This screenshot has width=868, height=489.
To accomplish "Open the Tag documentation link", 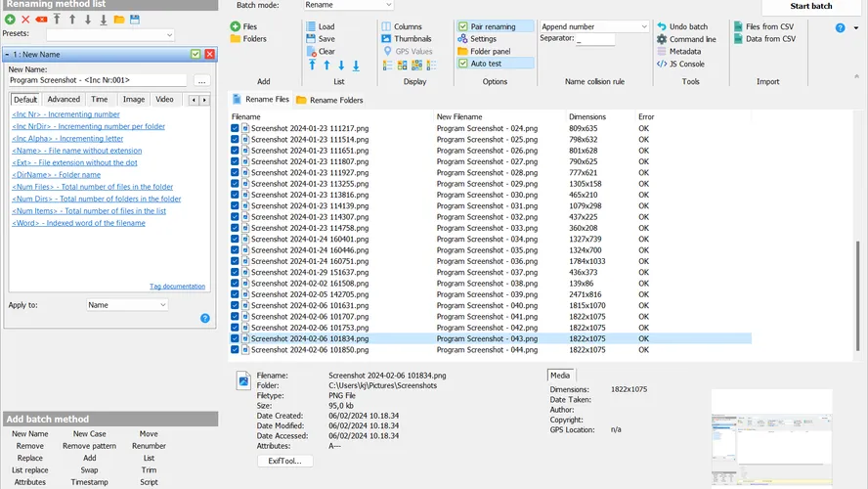I will tap(177, 287).
